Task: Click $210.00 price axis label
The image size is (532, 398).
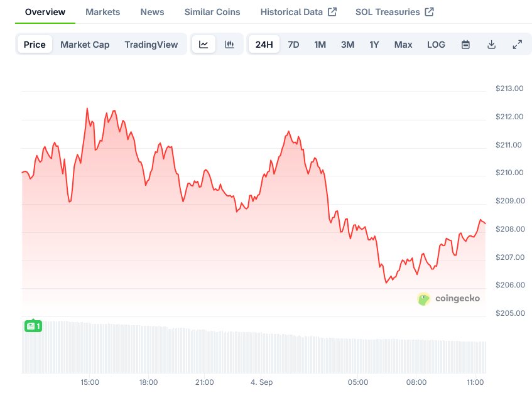Action: pos(509,173)
